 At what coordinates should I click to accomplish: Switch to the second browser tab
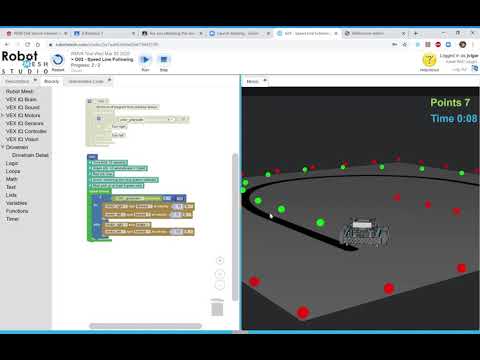point(104,33)
